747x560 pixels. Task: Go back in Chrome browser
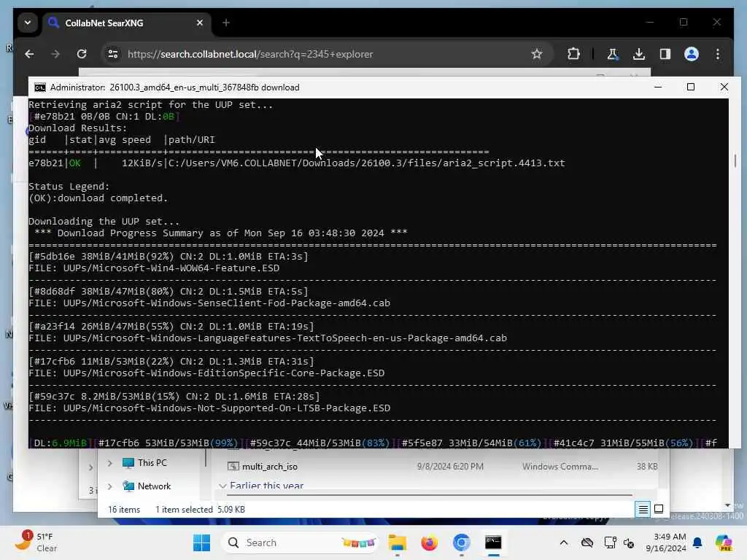click(x=29, y=54)
